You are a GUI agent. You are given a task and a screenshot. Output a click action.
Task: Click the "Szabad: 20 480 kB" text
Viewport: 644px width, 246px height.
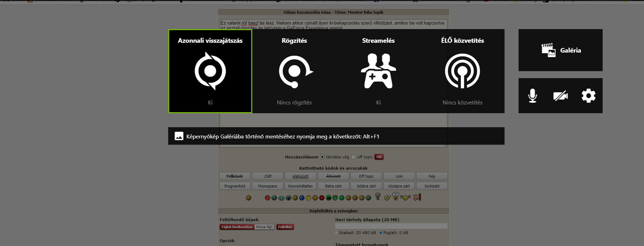[357, 233]
